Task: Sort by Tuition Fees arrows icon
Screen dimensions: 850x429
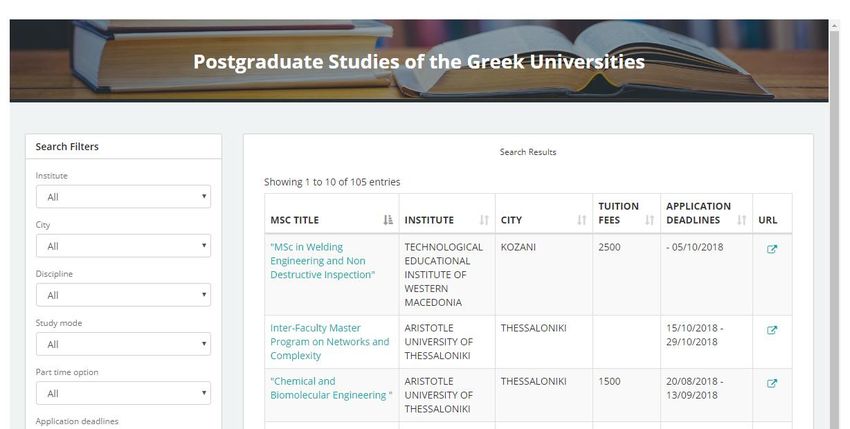Action: coord(649,220)
